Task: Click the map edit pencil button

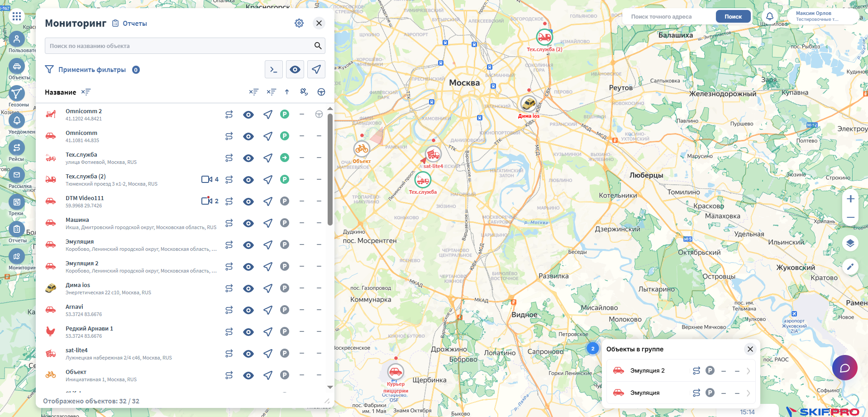Action: tap(850, 267)
